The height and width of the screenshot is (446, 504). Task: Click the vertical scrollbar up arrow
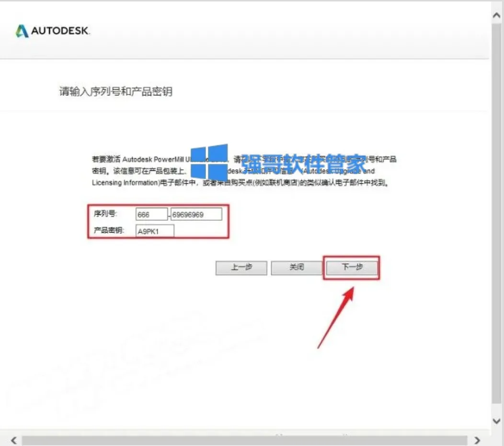[x=497, y=15]
